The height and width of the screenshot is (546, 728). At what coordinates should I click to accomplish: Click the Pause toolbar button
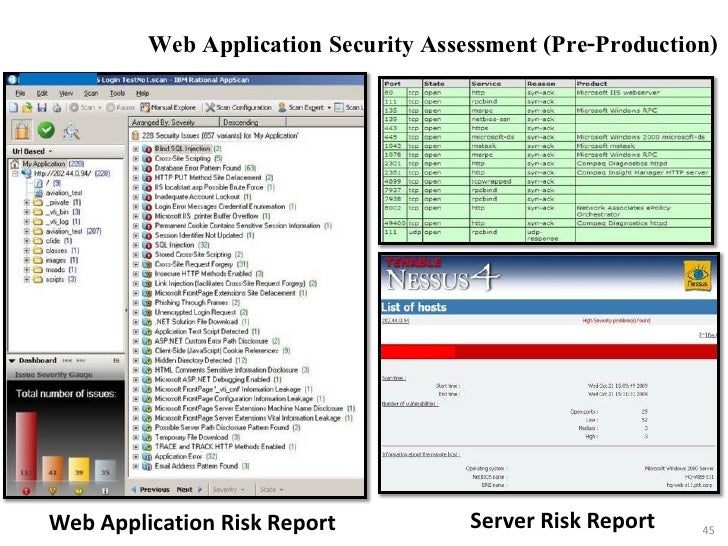coord(120,108)
